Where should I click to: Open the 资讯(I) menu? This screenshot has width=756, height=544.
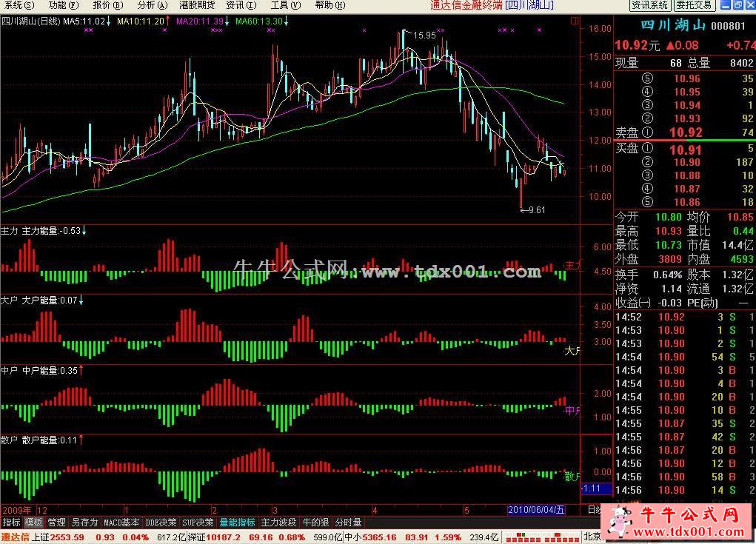(241, 5)
